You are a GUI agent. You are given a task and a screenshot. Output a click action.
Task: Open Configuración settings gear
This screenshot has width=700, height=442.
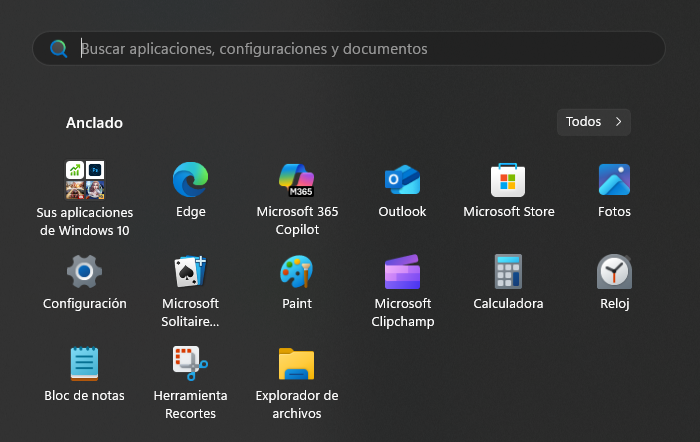[x=84, y=271]
